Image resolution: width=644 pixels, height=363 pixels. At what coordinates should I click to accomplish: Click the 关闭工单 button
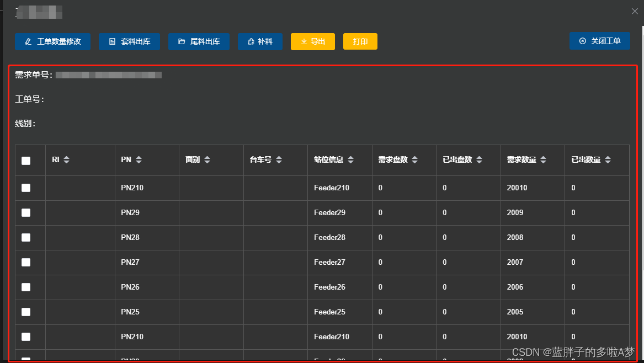pos(599,40)
